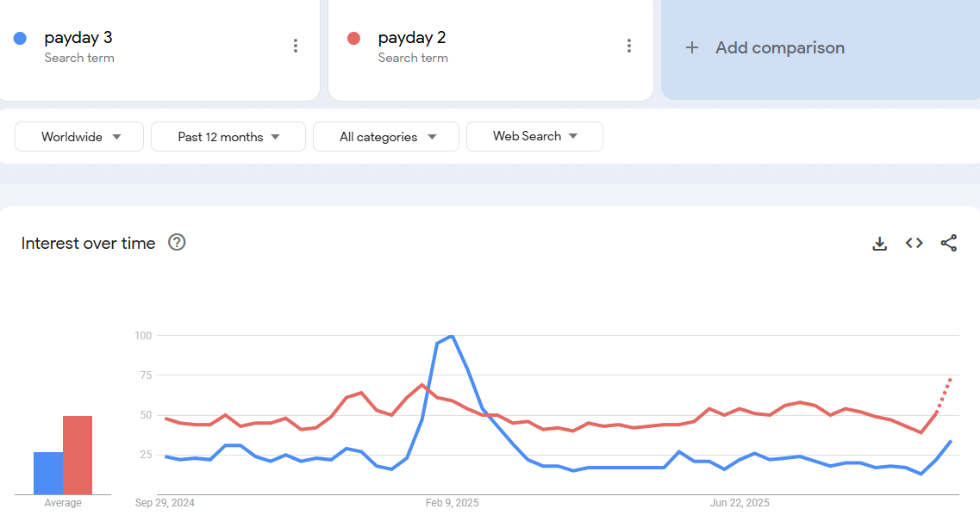Click the plus icon in Add comparison
Image resolution: width=980 pixels, height=515 pixels.
point(691,48)
